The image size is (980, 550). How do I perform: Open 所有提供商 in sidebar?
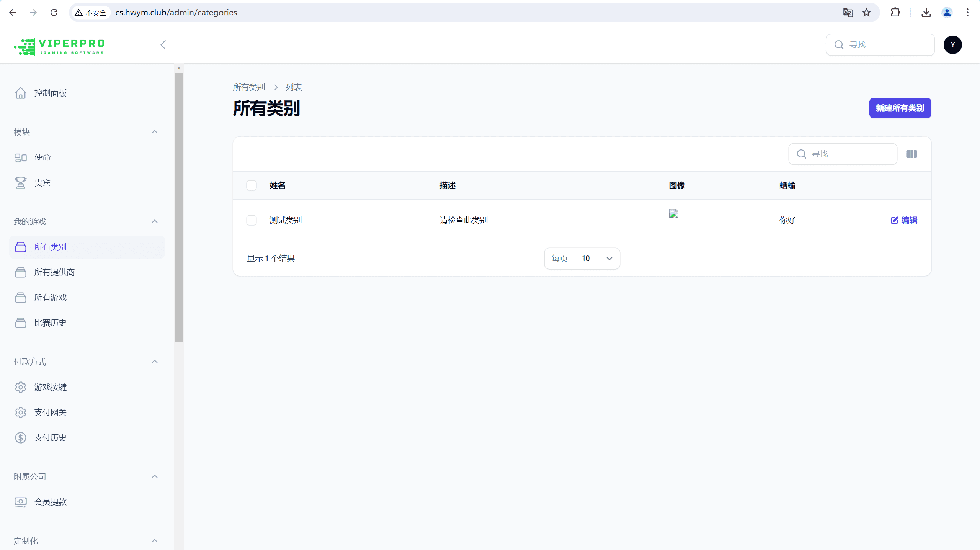(54, 272)
